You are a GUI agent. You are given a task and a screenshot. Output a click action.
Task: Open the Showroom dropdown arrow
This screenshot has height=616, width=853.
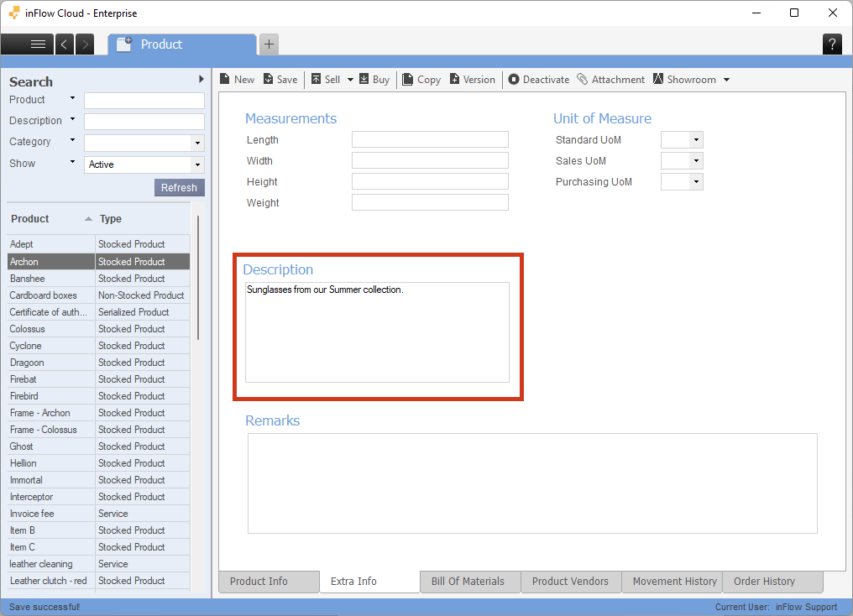[x=726, y=80]
